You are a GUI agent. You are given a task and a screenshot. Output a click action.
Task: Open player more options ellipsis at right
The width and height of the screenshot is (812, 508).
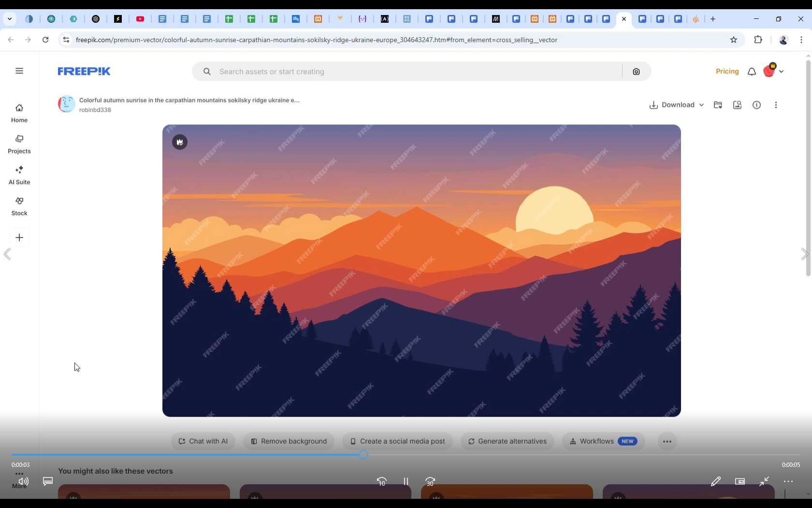[x=788, y=482]
